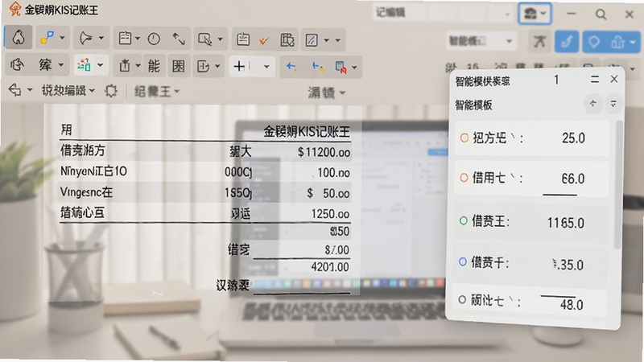Viewport: 644px width, 362px height.
Task: Click the back arrow icon in the third toolbar row
Action: coord(14,89)
